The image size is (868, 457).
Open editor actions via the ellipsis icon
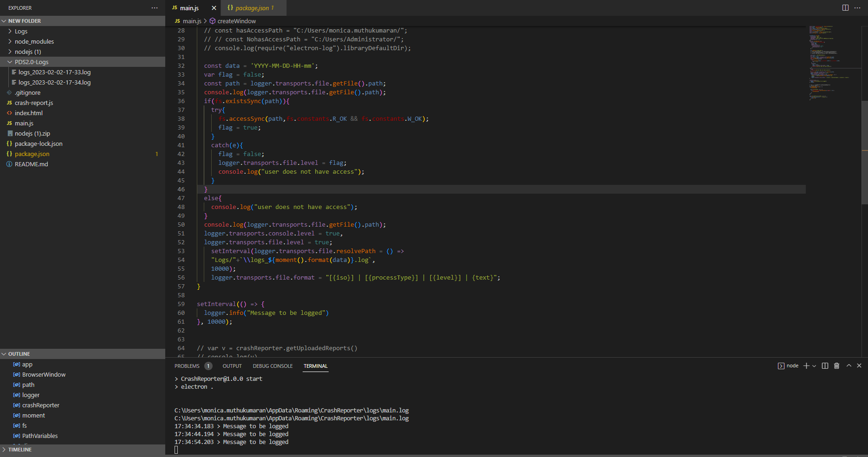click(x=857, y=7)
